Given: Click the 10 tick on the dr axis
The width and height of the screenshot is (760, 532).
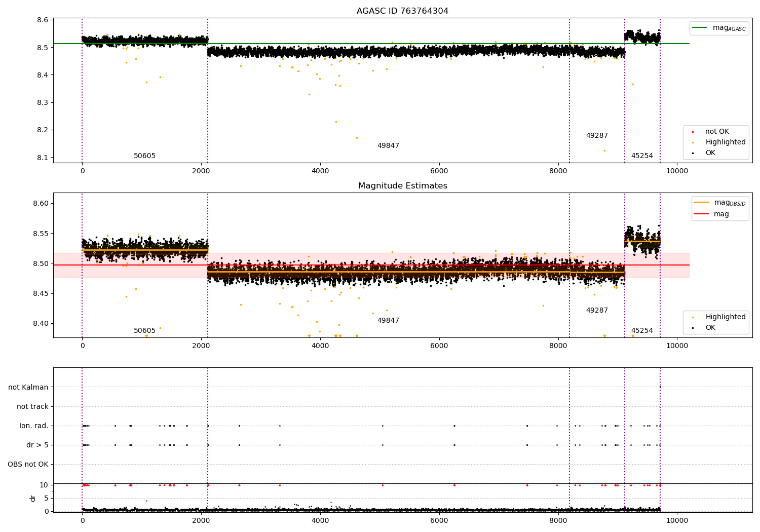Looking at the screenshot, I should click(45, 485).
